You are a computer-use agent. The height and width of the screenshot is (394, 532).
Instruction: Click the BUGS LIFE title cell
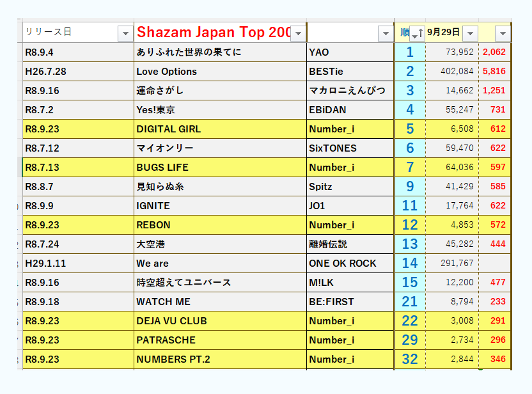220,168
